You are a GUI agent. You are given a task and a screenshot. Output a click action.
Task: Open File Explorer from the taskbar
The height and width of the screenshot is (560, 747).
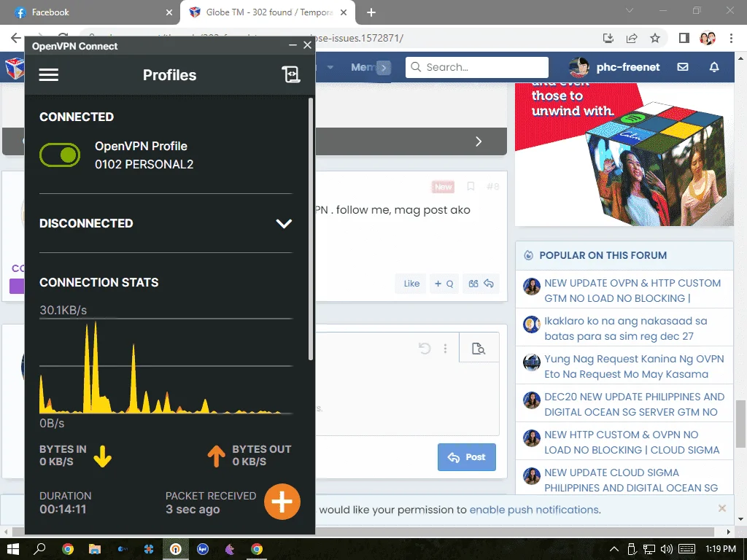pos(95,549)
